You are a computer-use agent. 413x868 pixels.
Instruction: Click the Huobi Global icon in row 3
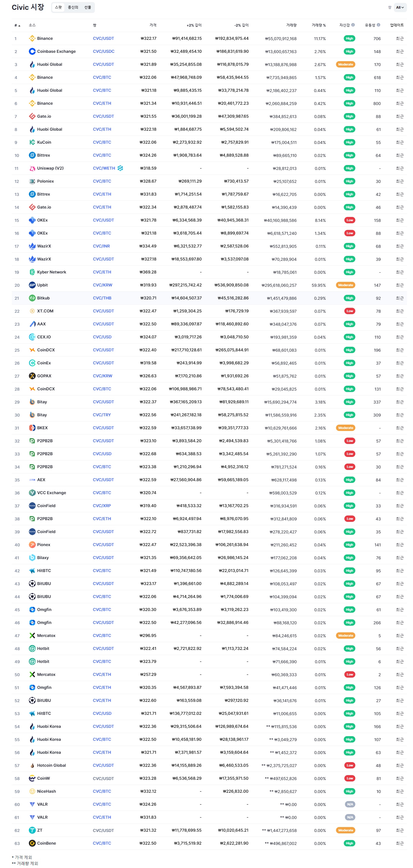point(32,64)
